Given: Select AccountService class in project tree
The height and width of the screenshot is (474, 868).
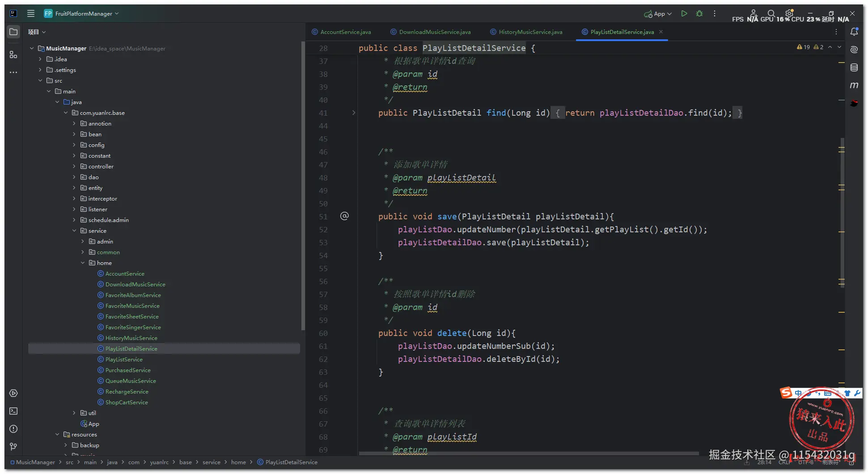Looking at the screenshot, I should click(x=125, y=273).
